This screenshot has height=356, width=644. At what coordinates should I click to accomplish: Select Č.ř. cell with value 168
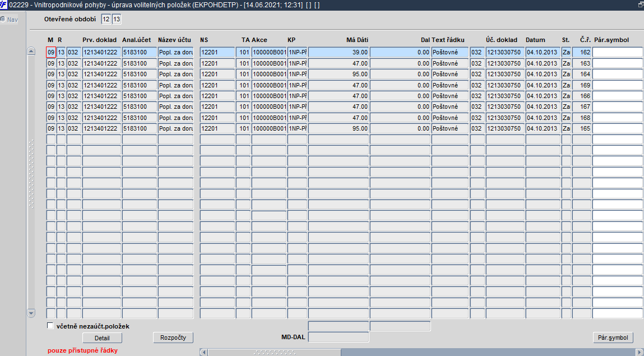click(x=582, y=117)
